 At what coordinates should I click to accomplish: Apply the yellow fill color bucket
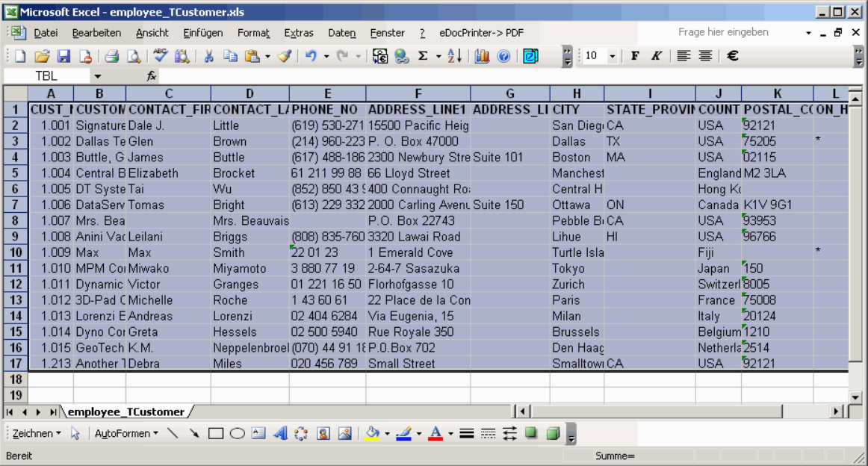(x=372, y=433)
